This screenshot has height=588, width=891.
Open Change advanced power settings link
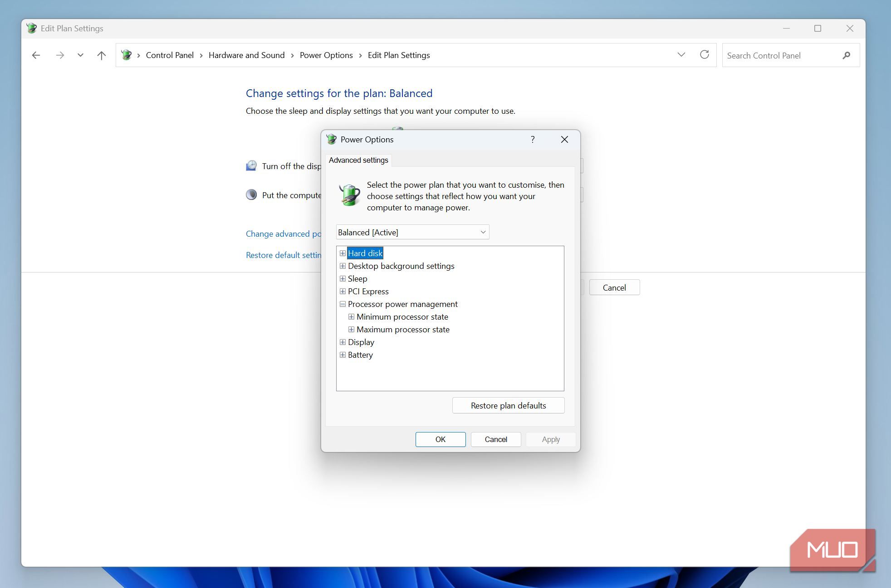pos(284,234)
